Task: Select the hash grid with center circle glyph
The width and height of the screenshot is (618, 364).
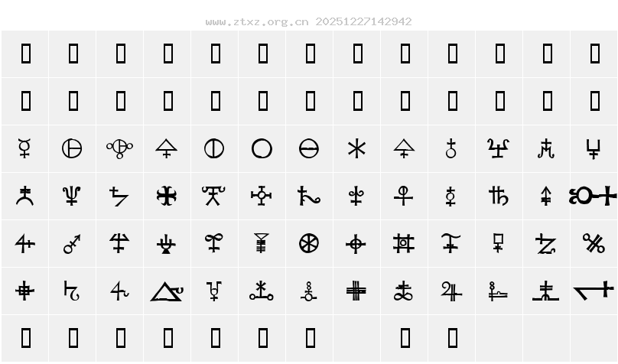Action: 404,243
